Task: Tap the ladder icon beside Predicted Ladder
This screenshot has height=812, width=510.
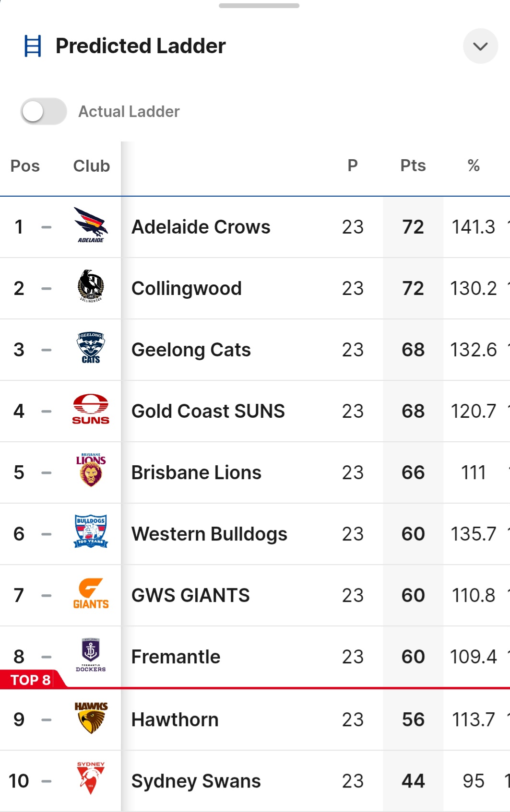Action: pos(33,46)
